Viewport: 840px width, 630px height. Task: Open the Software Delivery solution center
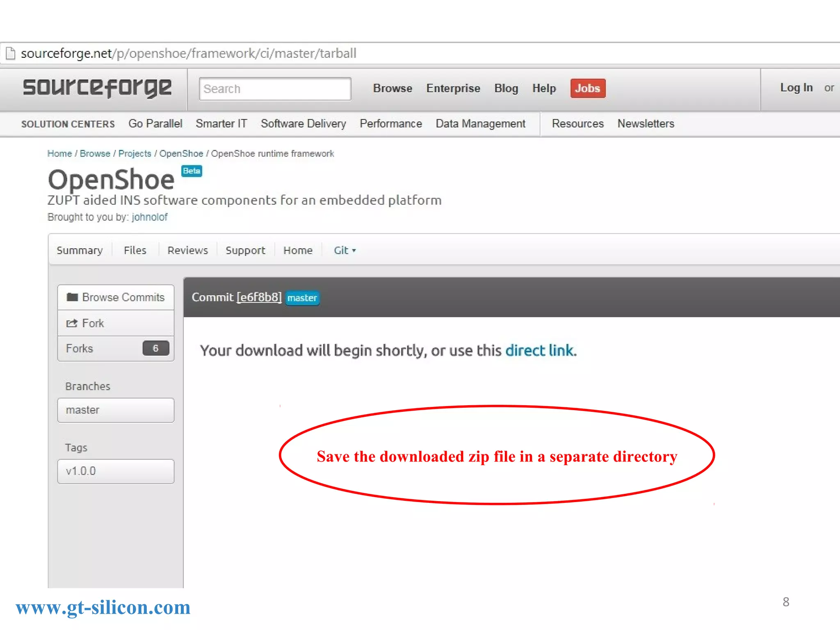[304, 123]
